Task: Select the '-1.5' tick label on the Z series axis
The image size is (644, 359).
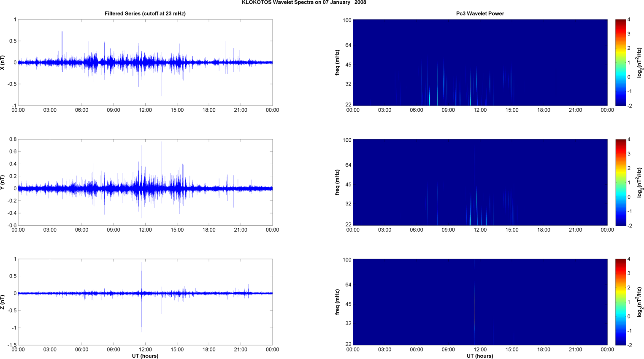Action: (x=12, y=345)
